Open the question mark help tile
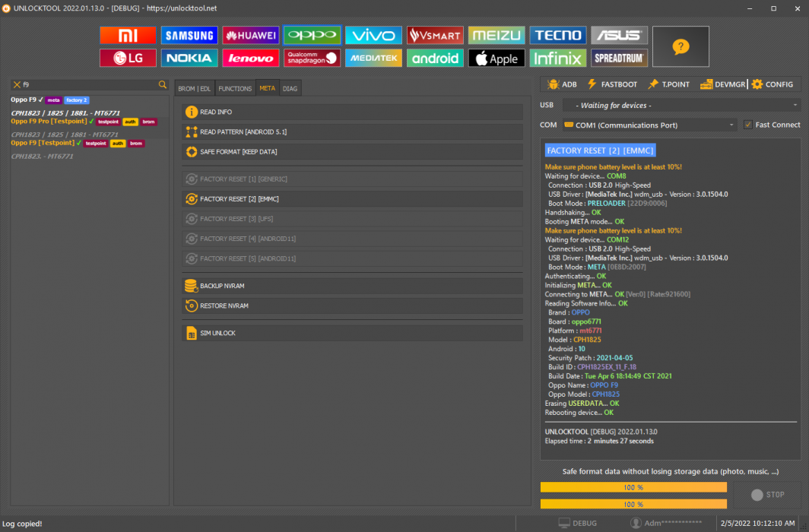 click(x=681, y=47)
